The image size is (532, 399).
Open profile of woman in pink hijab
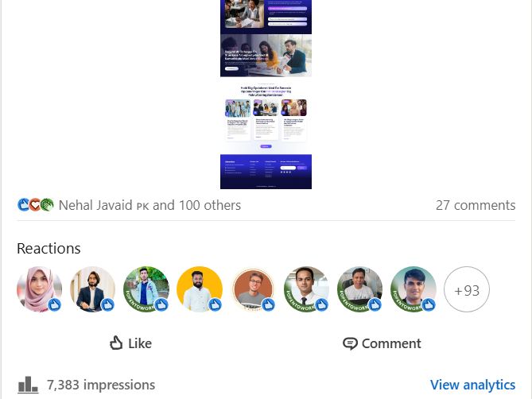pyautogui.click(x=39, y=289)
